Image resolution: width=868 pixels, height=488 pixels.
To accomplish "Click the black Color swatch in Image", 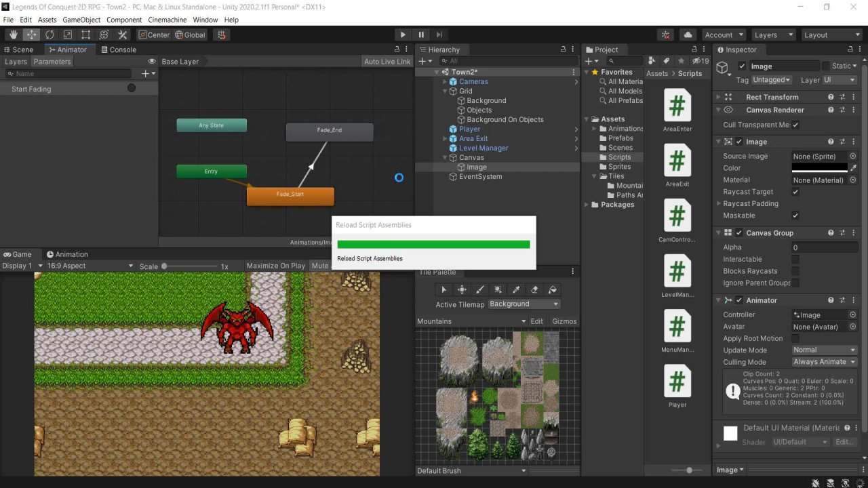I will pos(819,167).
